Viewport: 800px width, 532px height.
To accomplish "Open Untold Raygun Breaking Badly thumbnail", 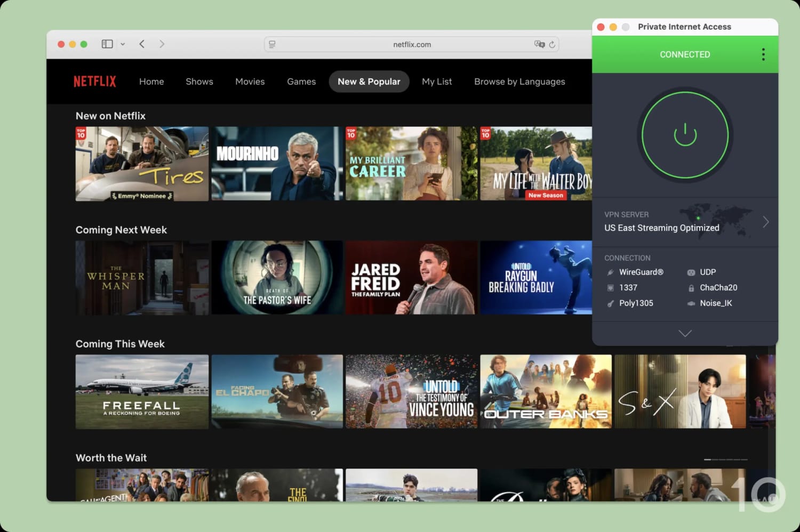I will coord(536,278).
